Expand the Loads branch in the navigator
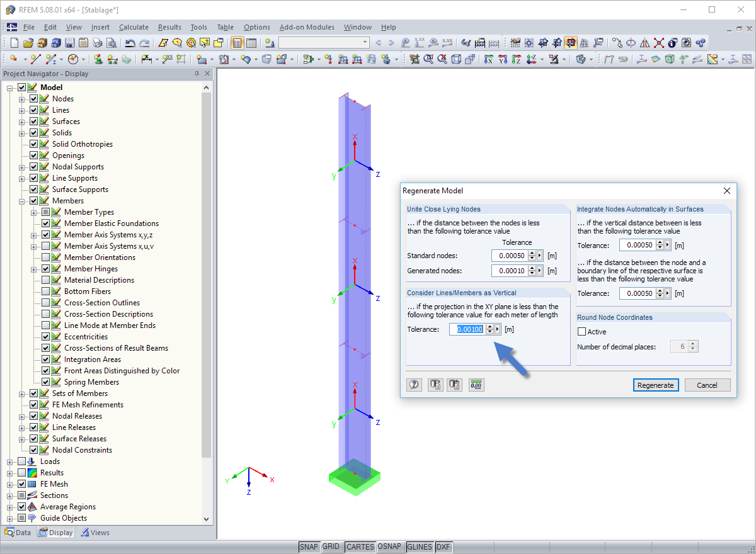Viewport: 756px width, 554px height. tap(8, 461)
